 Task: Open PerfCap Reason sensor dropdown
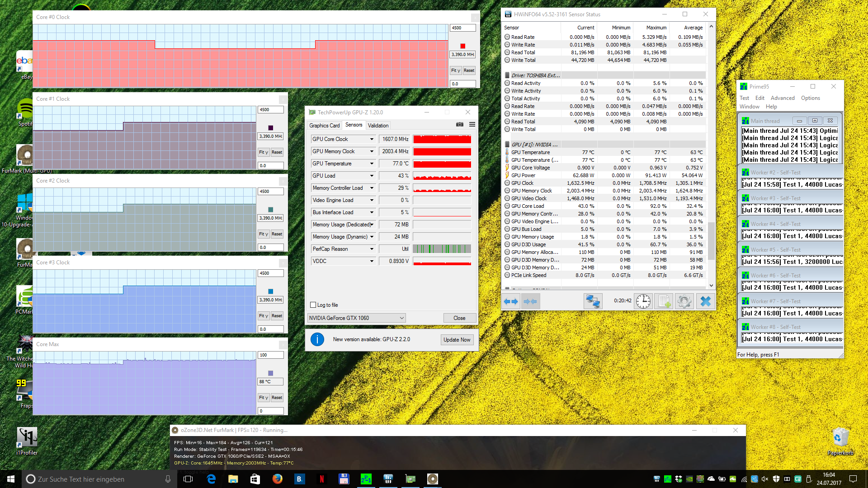[372, 249]
